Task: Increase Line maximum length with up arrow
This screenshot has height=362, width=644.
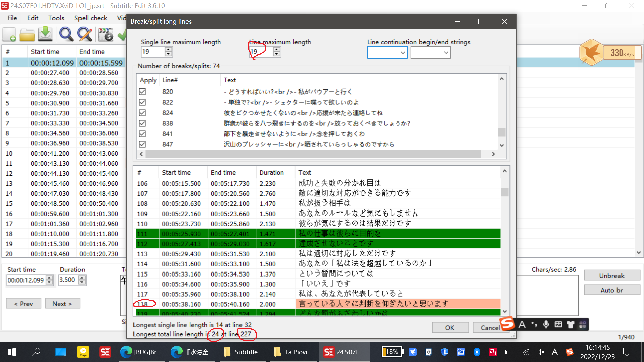Action: (276, 50)
